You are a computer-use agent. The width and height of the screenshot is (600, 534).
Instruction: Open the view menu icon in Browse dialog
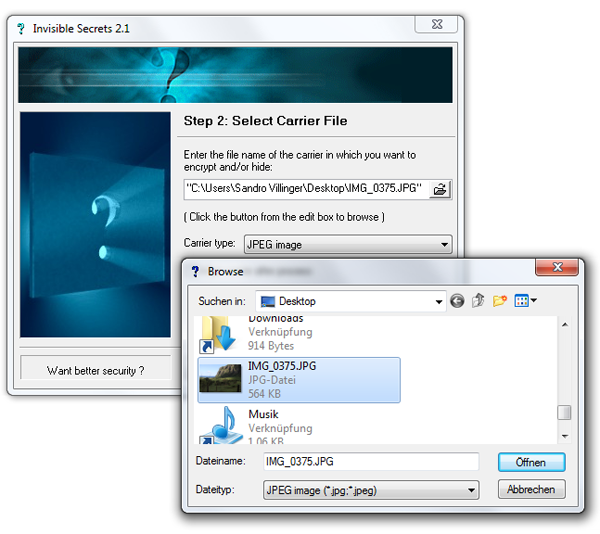click(525, 301)
